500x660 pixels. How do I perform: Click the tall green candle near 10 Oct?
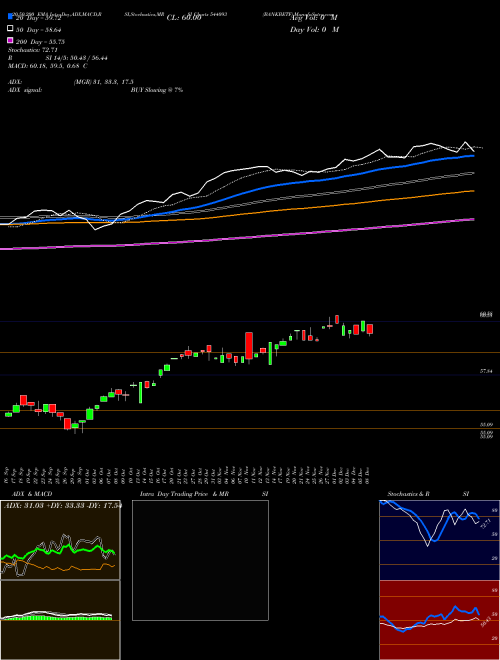coord(141,392)
